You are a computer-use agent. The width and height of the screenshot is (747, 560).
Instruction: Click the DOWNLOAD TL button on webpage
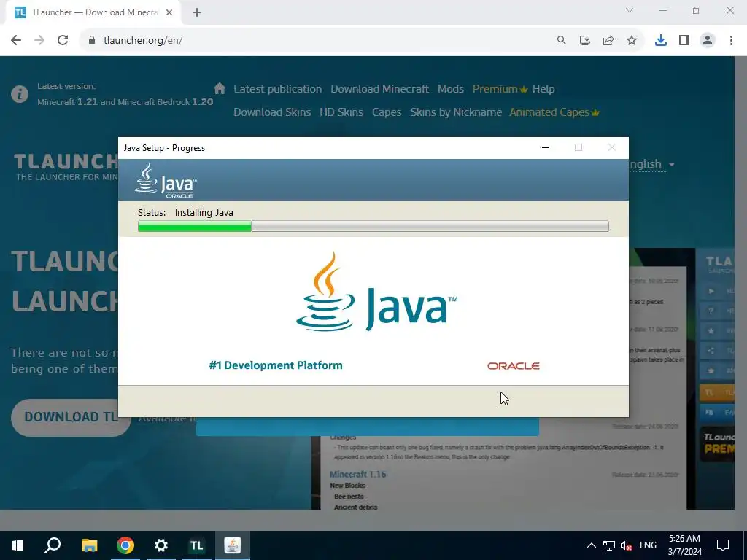71,417
